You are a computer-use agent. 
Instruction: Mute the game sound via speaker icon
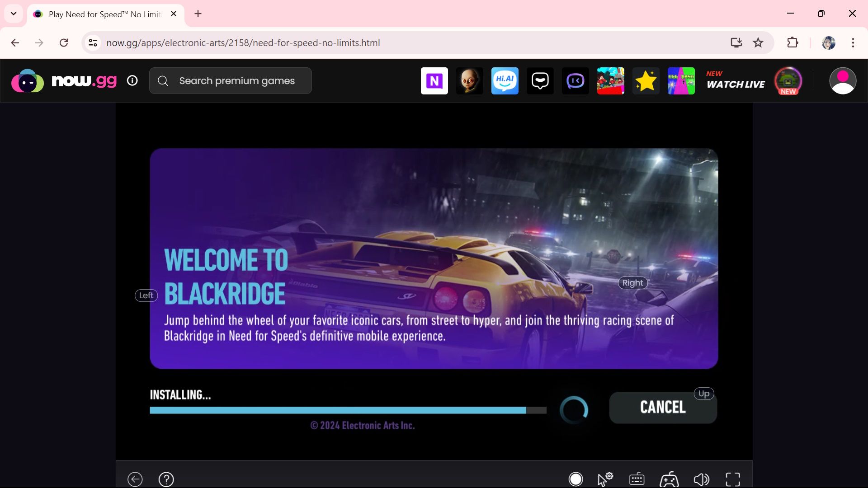click(701, 479)
